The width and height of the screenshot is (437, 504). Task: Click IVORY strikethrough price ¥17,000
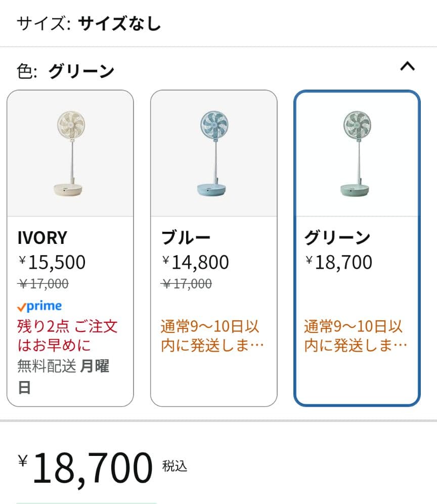coord(43,284)
